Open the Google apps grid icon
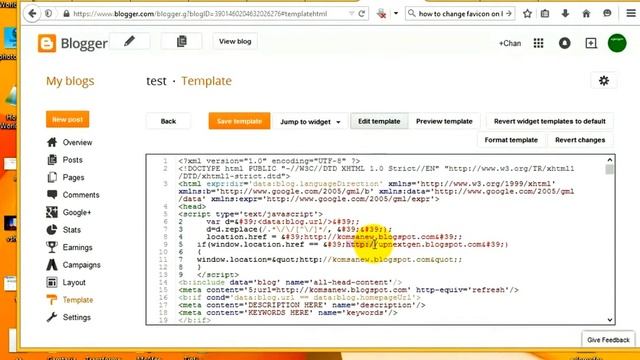Screen dimensions: 640x360 538,43
